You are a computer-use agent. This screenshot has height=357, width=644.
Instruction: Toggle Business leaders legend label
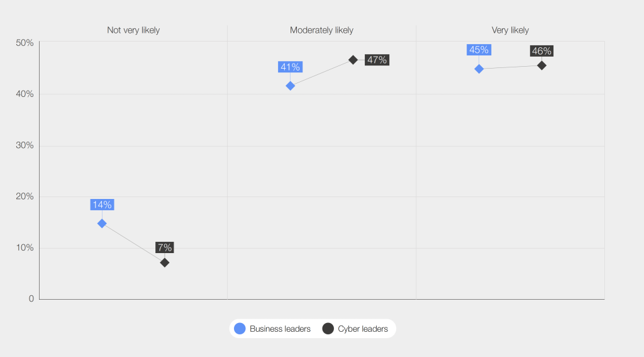pos(280,329)
